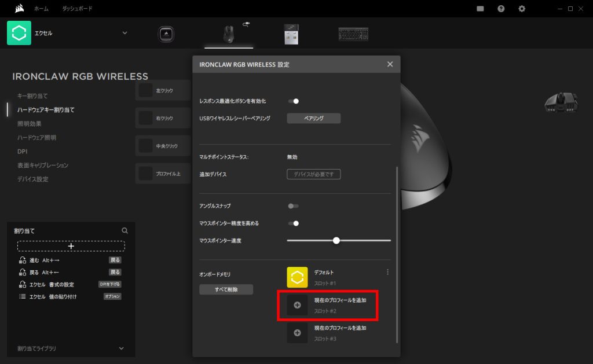
Task: Click the 中央クリック button assignment
Action: 163,146
